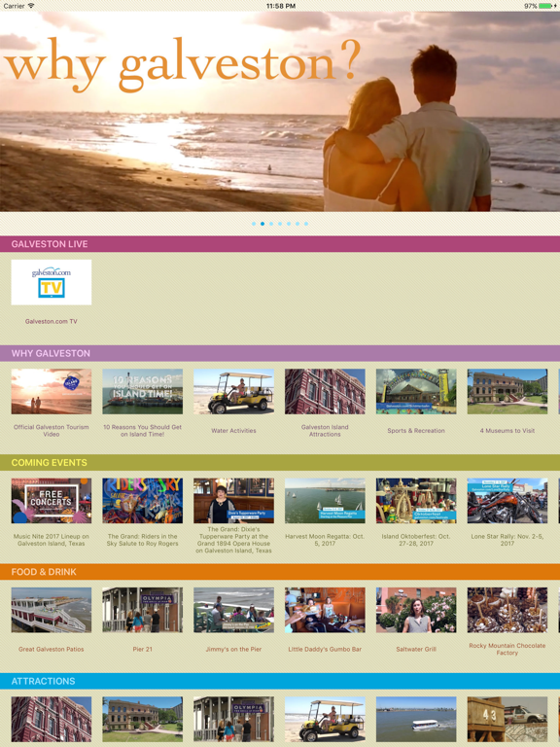Tap 'Lone Star Rally: Nov. 2-5, 2017' caption
Screen dimensions: 560x747
pyautogui.click(x=507, y=540)
